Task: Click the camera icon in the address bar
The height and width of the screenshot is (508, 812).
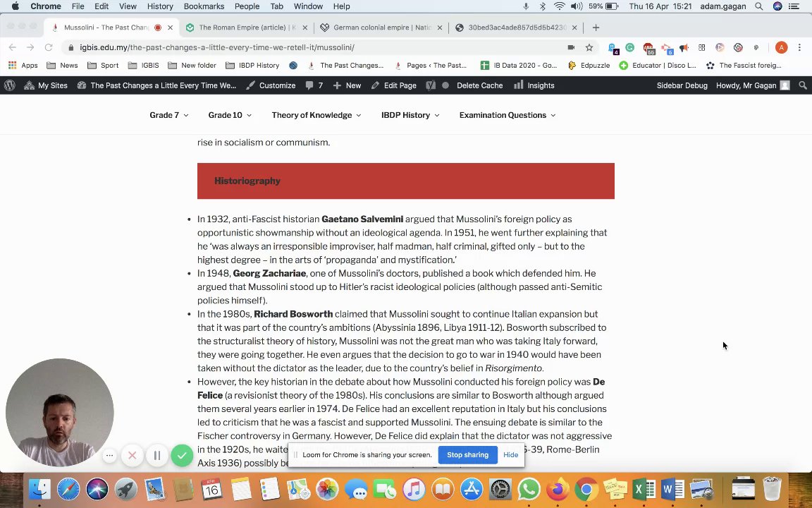Action: (571, 47)
